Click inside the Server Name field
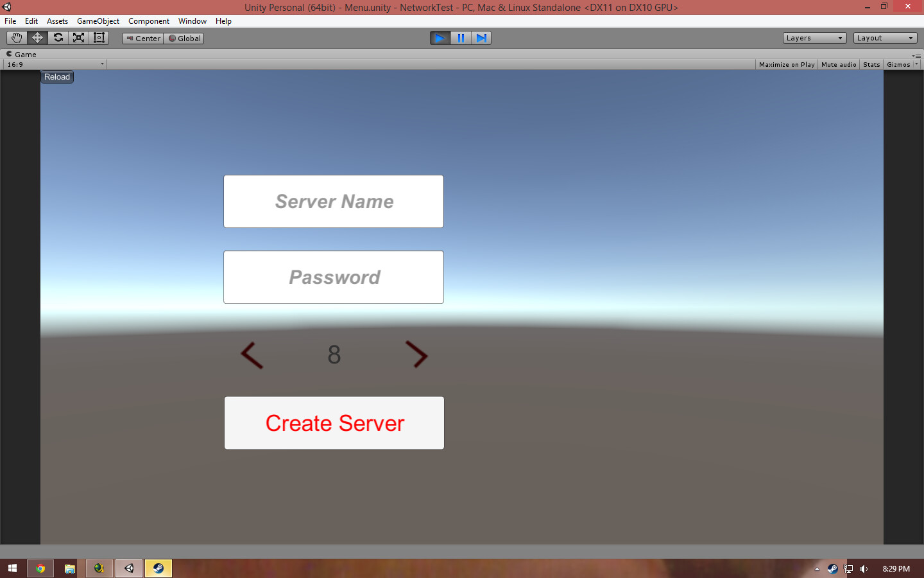This screenshot has width=924, height=578. (333, 201)
